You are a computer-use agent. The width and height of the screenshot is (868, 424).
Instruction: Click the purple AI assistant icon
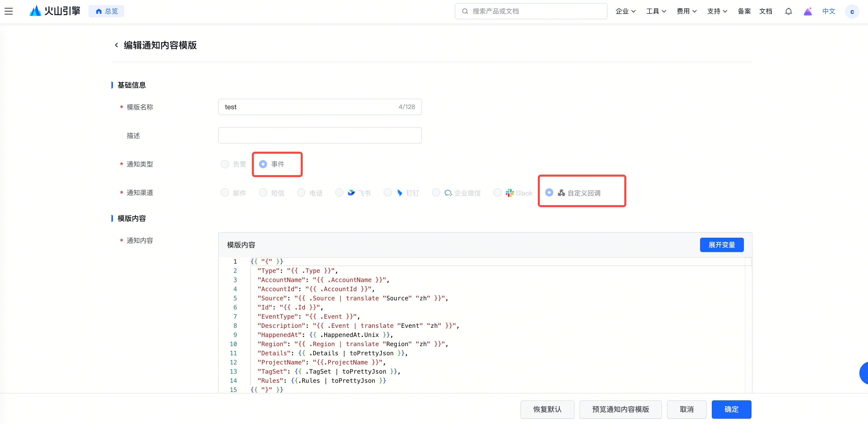tap(808, 11)
